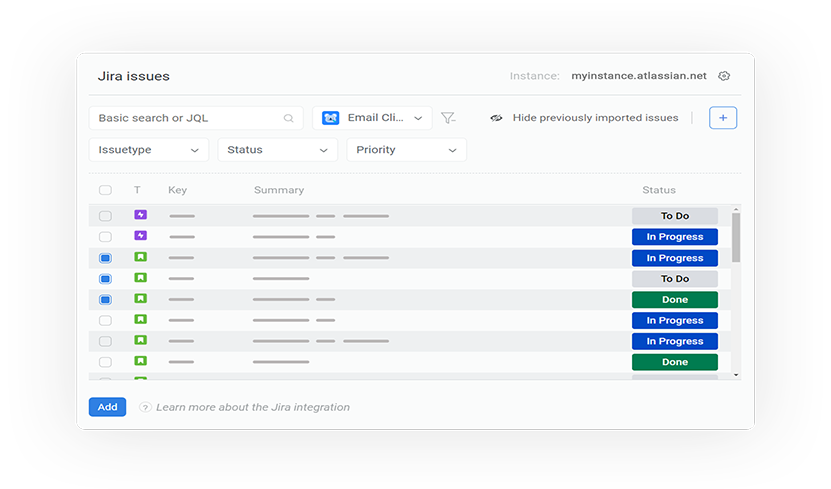Select all issues with header checkbox
This screenshot has width=831, height=489.
(x=105, y=190)
